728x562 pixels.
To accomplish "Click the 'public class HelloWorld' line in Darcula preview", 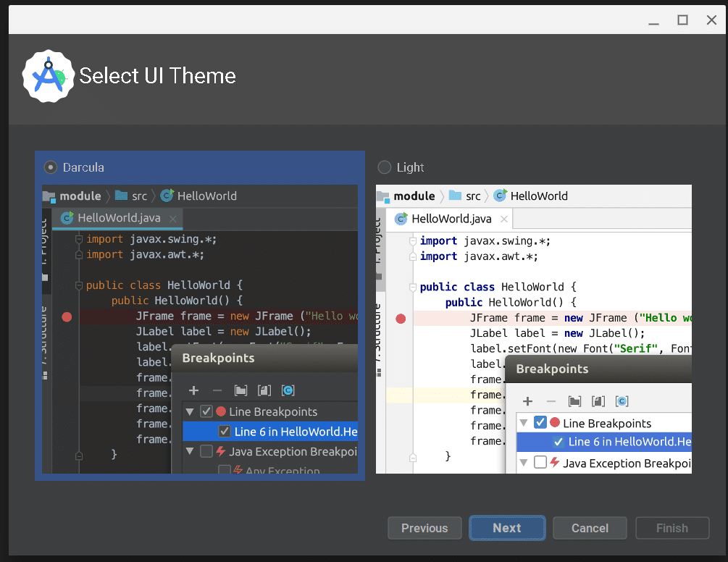I will [164, 285].
